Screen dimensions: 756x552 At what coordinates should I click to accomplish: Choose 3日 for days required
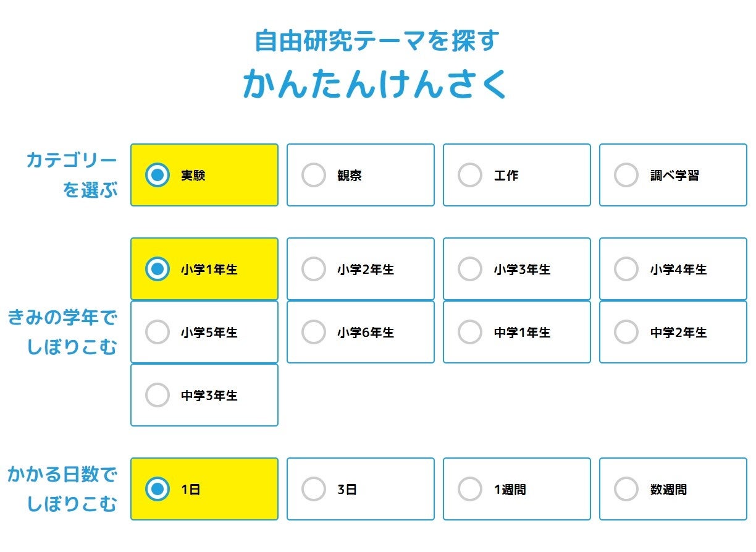(314, 490)
